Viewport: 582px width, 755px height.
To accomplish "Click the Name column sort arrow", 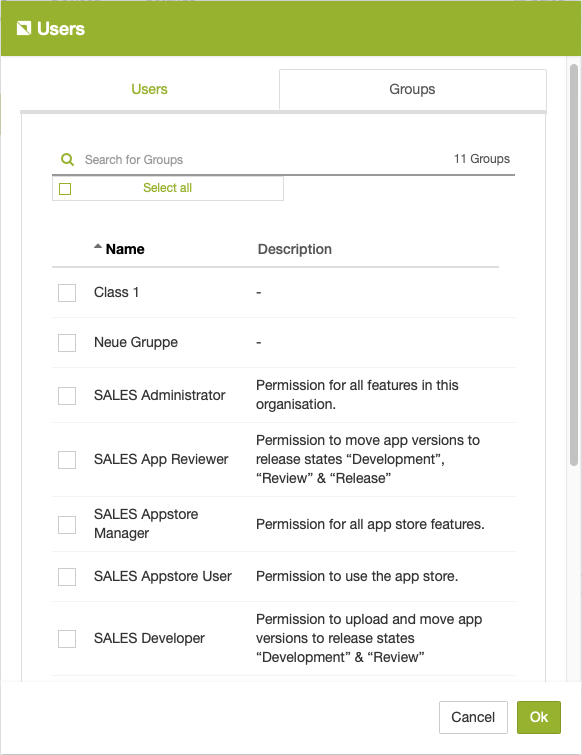I will tap(98, 247).
